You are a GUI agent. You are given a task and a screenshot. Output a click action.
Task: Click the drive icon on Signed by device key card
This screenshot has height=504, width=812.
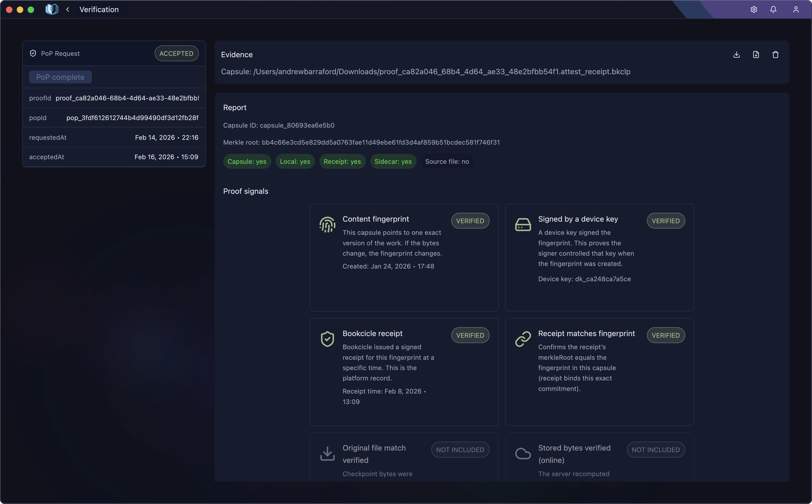(x=523, y=225)
